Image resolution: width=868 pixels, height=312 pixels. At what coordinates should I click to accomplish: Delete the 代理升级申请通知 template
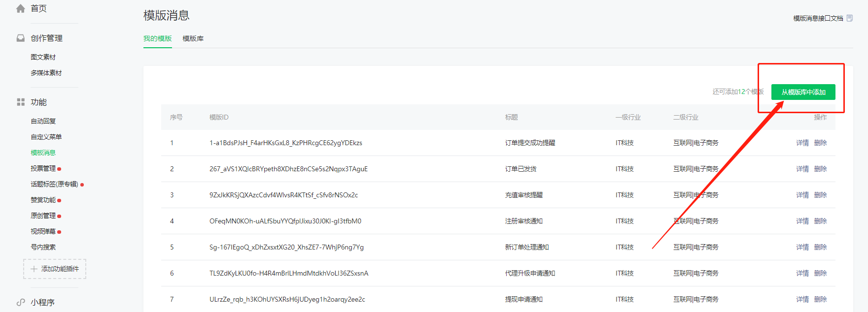click(x=820, y=273)
